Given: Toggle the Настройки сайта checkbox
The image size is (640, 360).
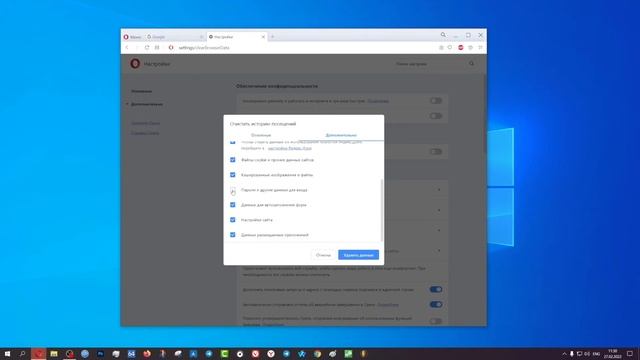Looking at the screenshot, I should [233, 220].
